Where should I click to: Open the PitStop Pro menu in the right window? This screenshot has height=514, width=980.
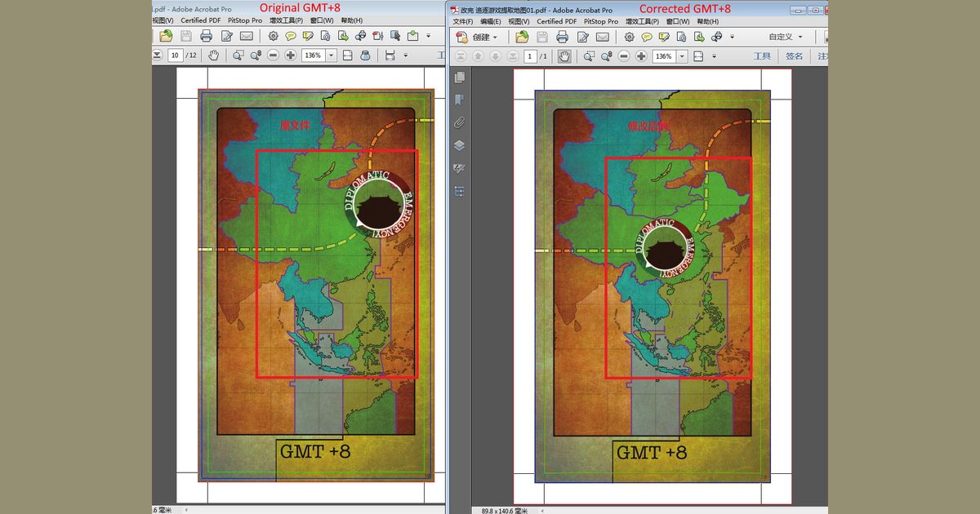600,21
